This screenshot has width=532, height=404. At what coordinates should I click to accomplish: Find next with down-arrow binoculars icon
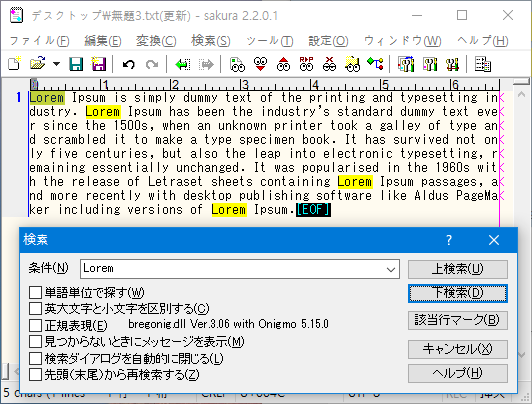(x=260, y=64)
